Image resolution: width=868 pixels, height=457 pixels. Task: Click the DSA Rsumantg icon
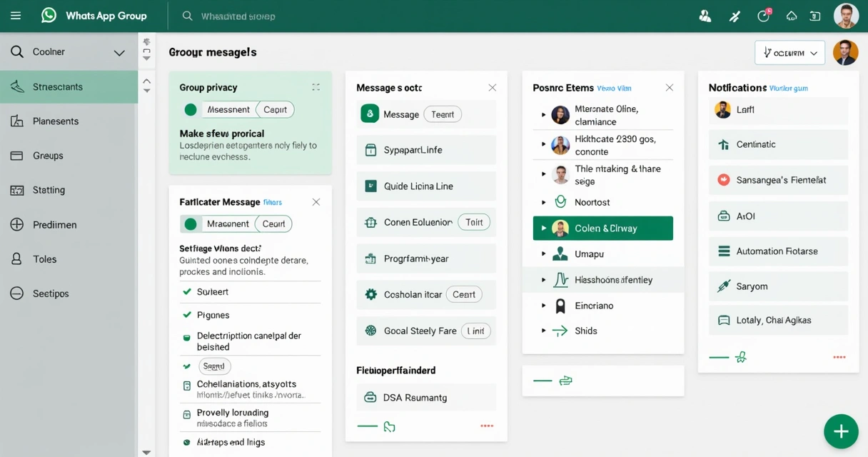370,398
